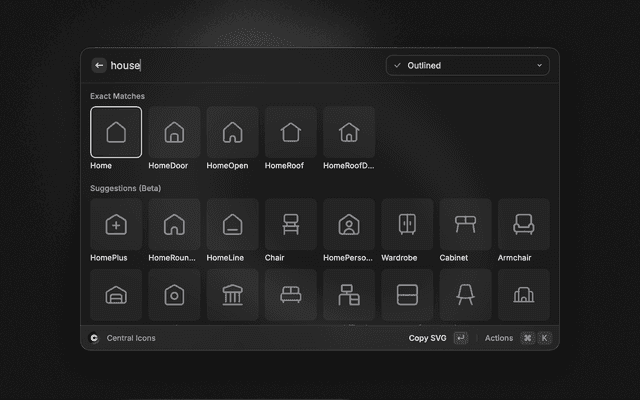
Task: Pick the Wardrobe icon
Action: (x=407, y=224)
